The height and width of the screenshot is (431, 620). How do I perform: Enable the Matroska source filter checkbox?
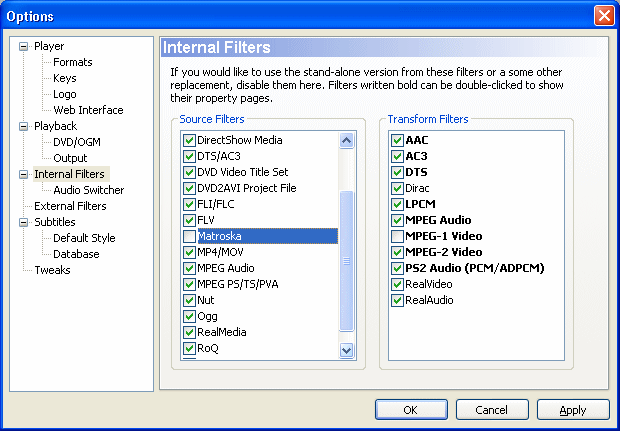[x=189, y=236]
